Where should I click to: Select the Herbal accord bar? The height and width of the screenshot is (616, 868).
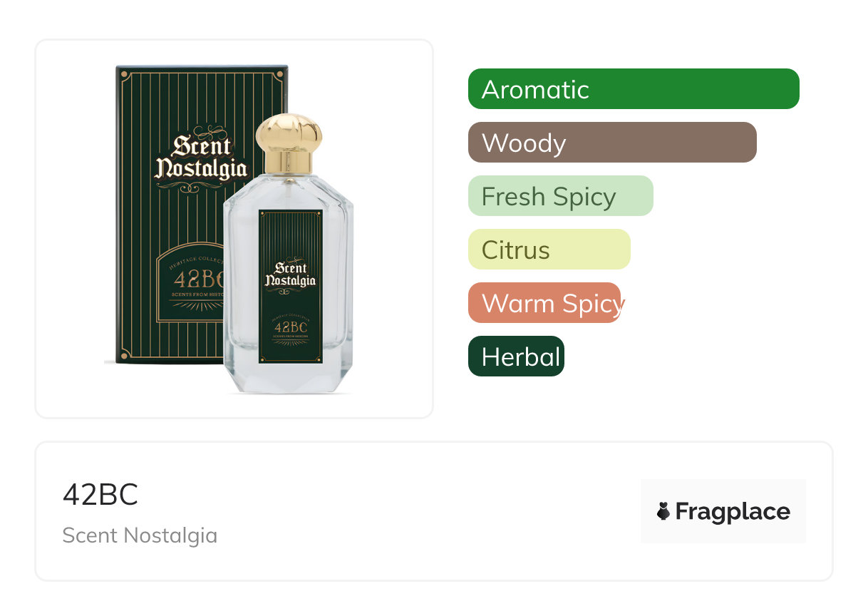516,356
